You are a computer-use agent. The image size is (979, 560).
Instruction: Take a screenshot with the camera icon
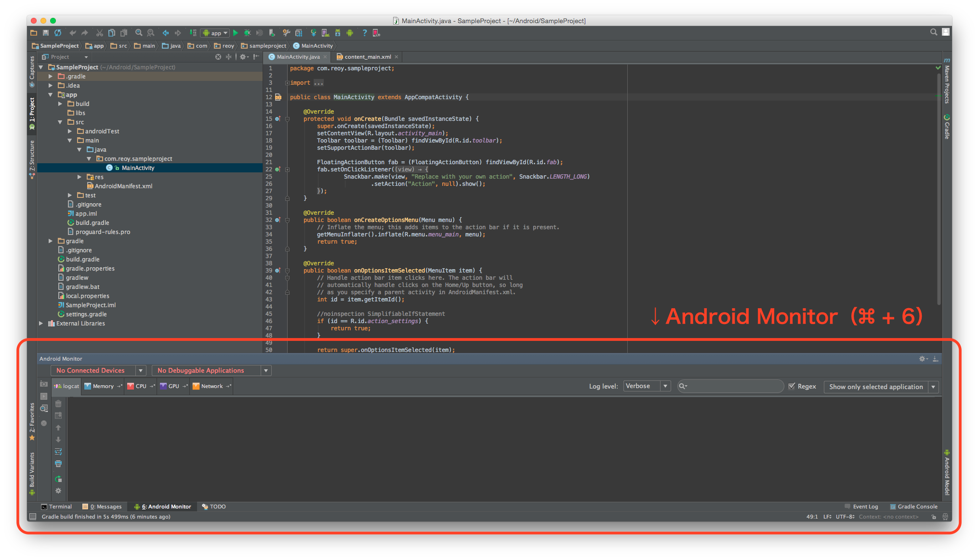44,384
